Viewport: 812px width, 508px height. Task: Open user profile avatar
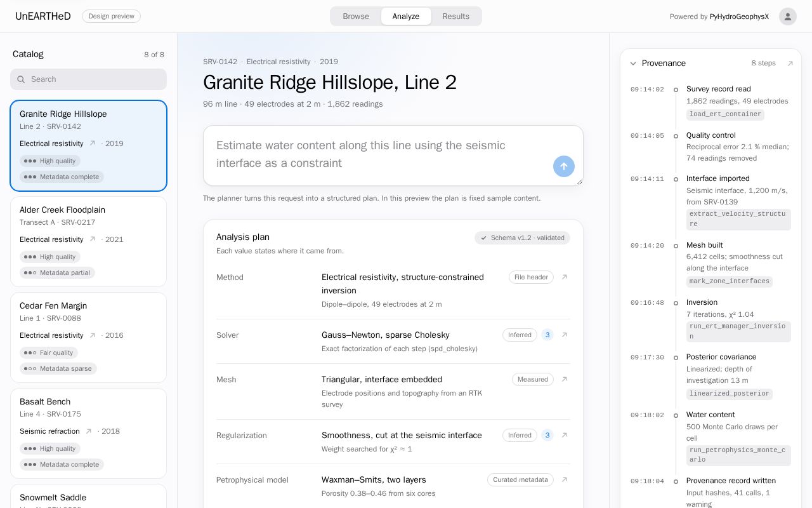[x=788, y=17]
